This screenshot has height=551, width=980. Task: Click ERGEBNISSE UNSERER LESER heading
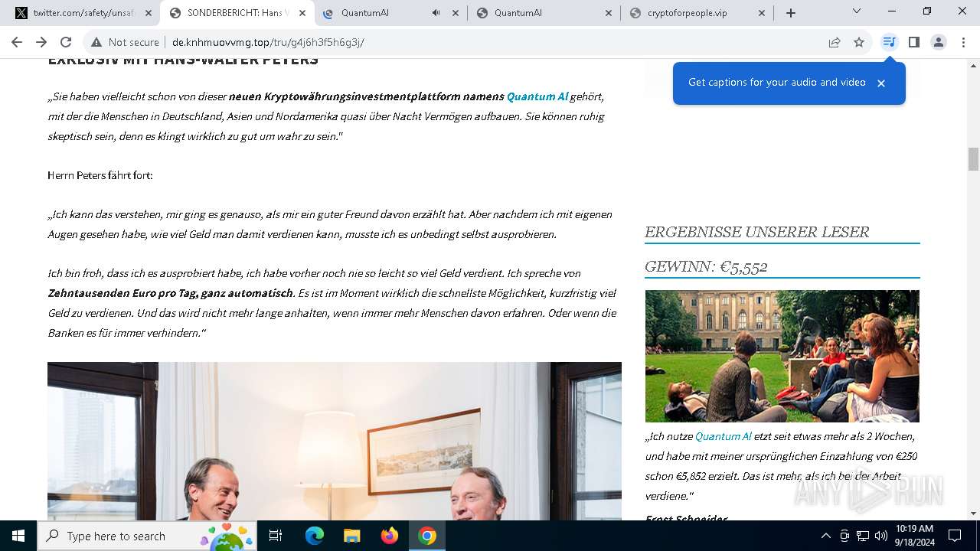point(756,232)
